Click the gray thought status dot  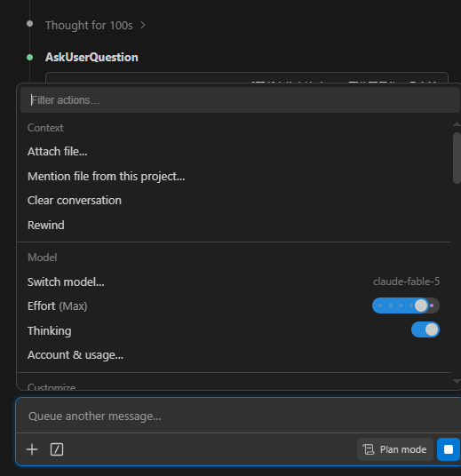tap(30, 24)
